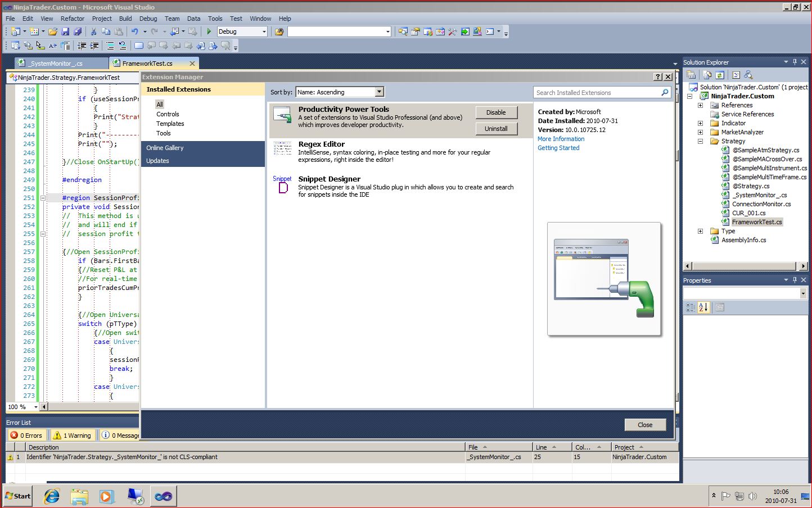
Task: Sort properties alphabetically
Action: [x=703, y=307]
